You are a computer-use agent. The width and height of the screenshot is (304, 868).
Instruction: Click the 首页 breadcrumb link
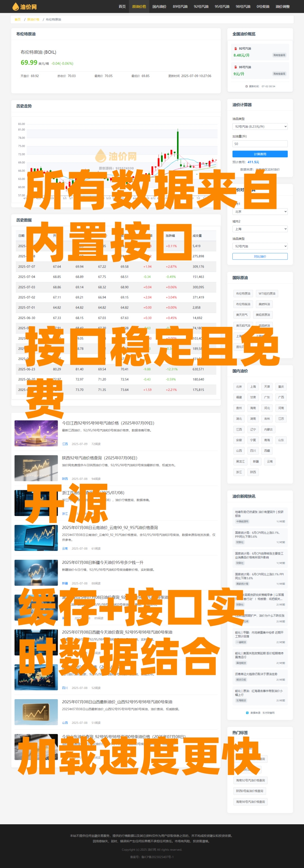[17, 20]
